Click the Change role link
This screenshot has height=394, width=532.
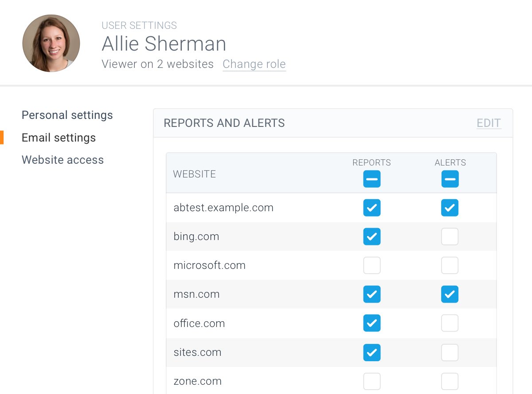point(254,64)
